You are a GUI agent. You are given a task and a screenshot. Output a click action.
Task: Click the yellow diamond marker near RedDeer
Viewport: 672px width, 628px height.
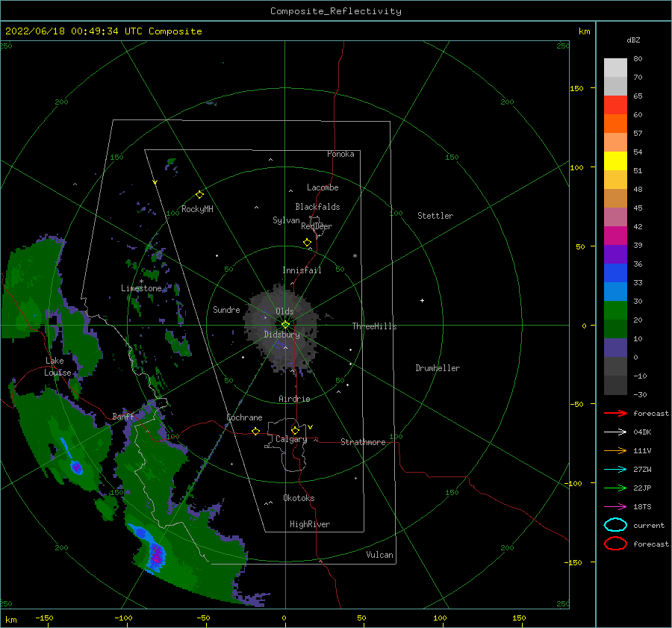(307, 243)
